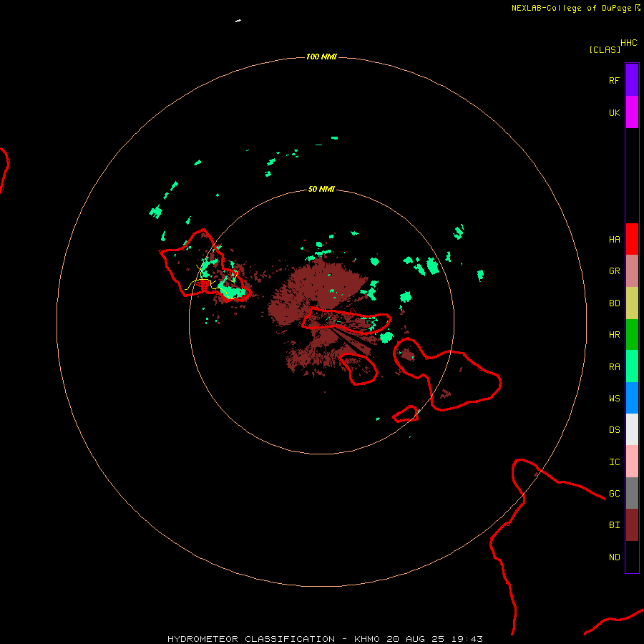Click the HA legend label text
Screen dimensions: 644x644
pos(614,240)
